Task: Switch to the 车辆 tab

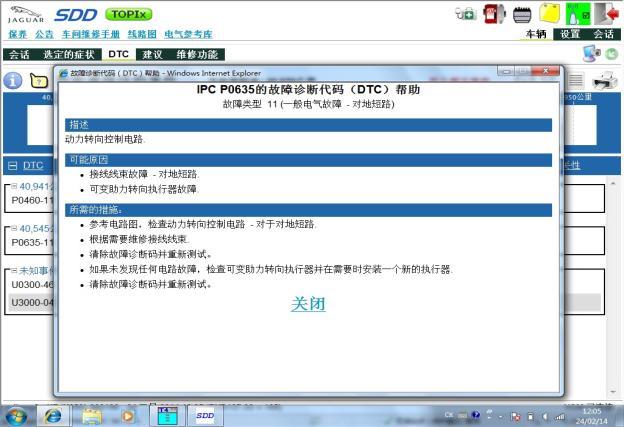Action: (536, 34)
